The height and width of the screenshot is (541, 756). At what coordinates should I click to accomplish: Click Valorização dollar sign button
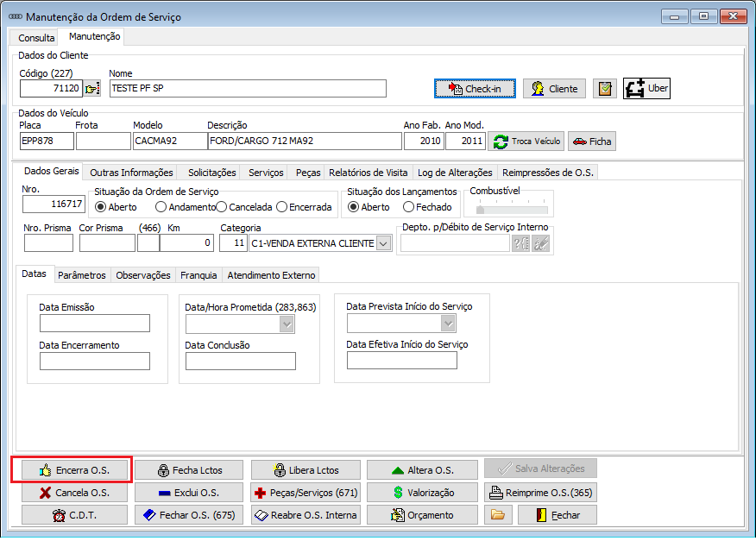point(422,493)
